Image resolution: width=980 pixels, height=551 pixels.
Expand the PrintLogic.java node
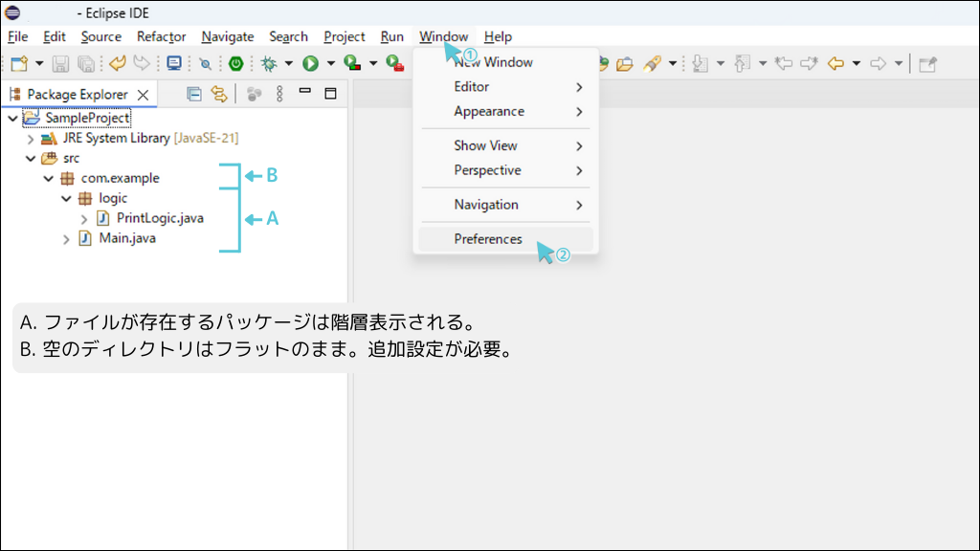[x=84, y=219]
